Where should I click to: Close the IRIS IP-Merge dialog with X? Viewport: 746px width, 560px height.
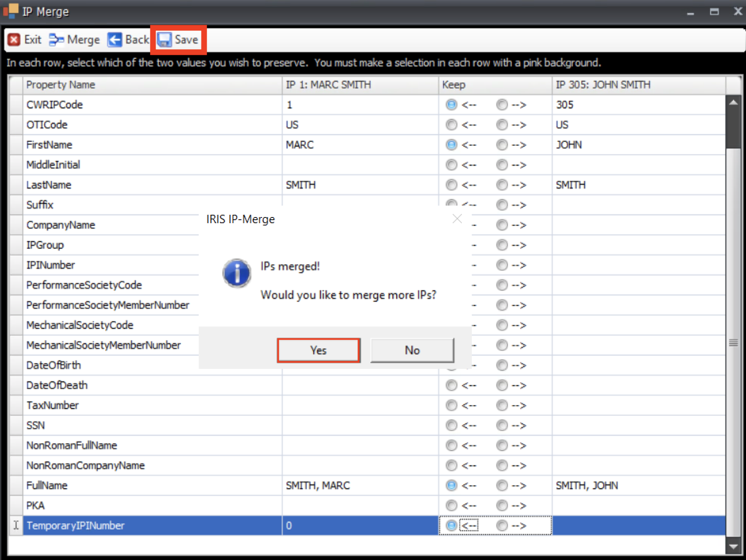coord(457,219)
